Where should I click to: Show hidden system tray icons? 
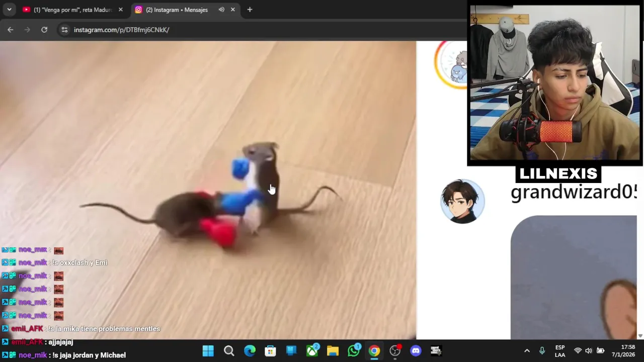527,351
